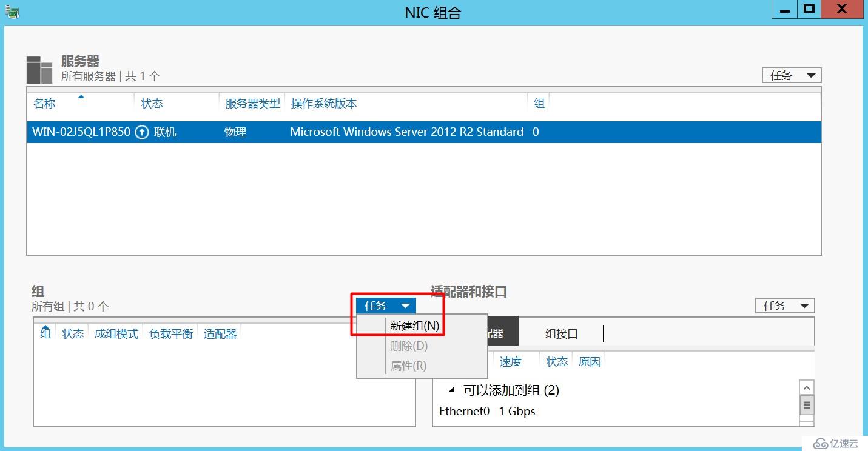
Task: Close the NIC Teaming window
Action: point(842,8)
